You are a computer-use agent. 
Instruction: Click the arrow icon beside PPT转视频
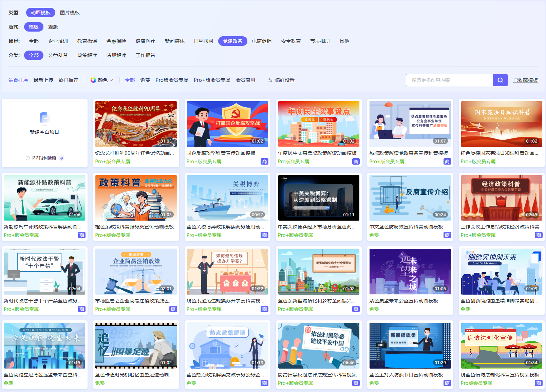[x=61, y=158]
